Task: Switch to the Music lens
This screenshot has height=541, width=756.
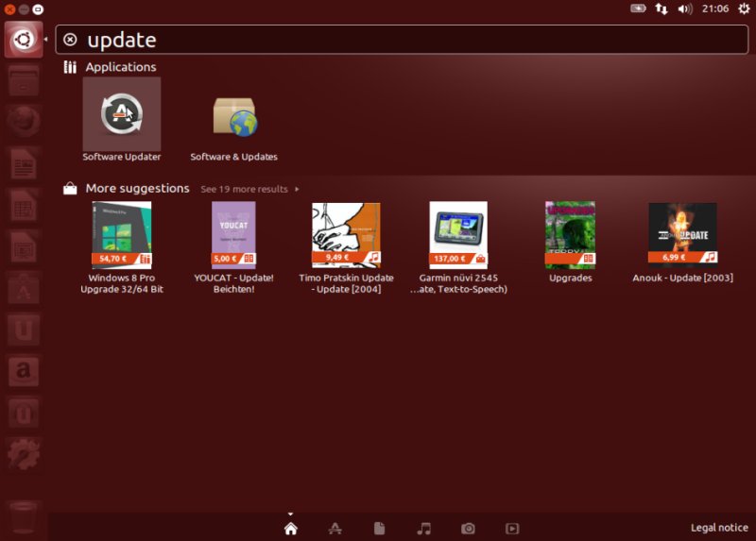Action: point(423,529)
